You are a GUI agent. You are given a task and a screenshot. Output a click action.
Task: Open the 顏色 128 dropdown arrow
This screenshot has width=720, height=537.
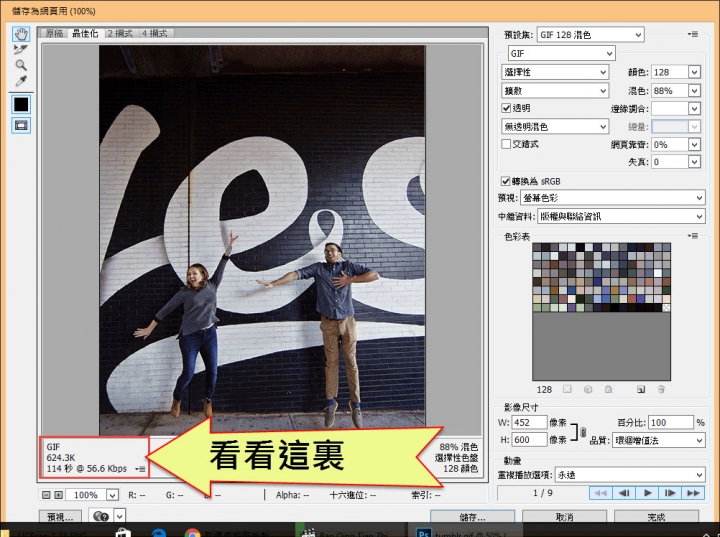(694, 72)
